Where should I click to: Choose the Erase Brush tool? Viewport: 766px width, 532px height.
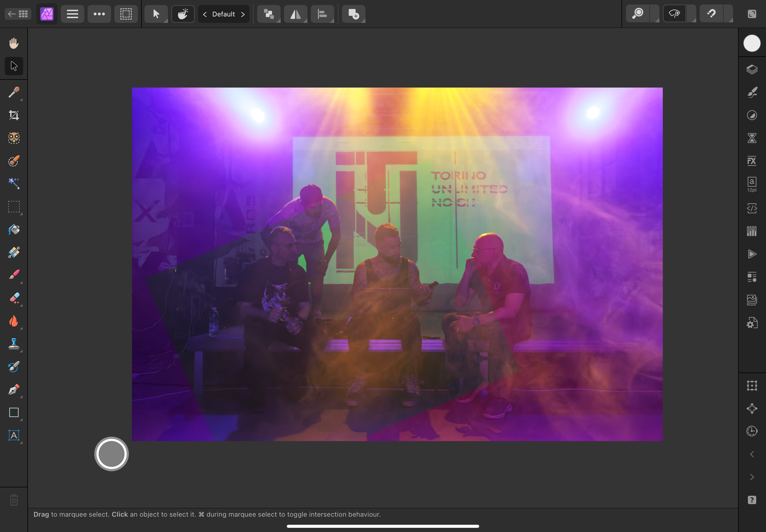pos(14,298)
